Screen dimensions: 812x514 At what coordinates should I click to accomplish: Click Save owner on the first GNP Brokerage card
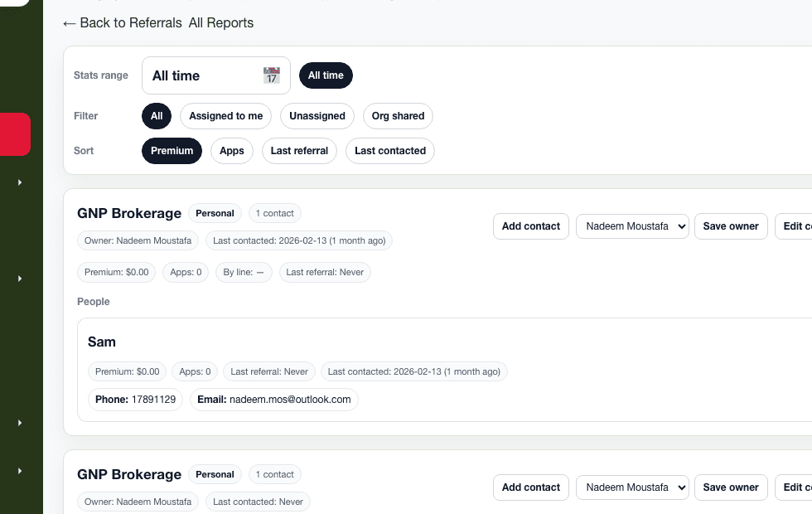tap(731, 225)
